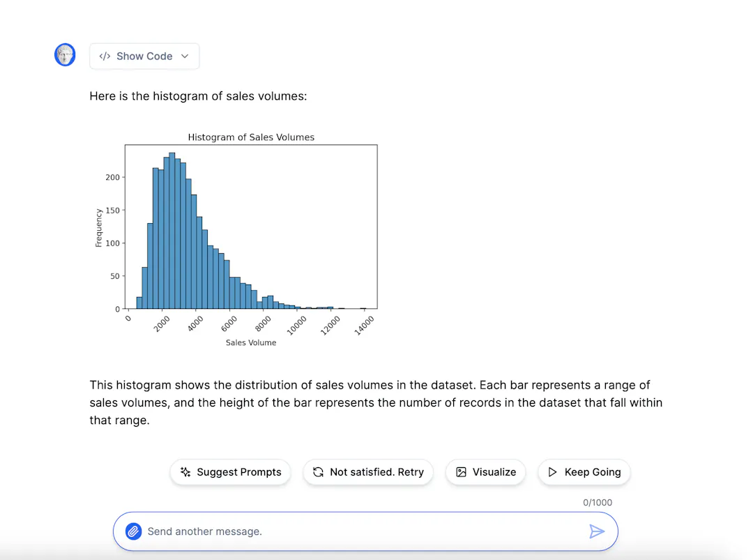Expand the Show Code chevron

click(185, 56)
